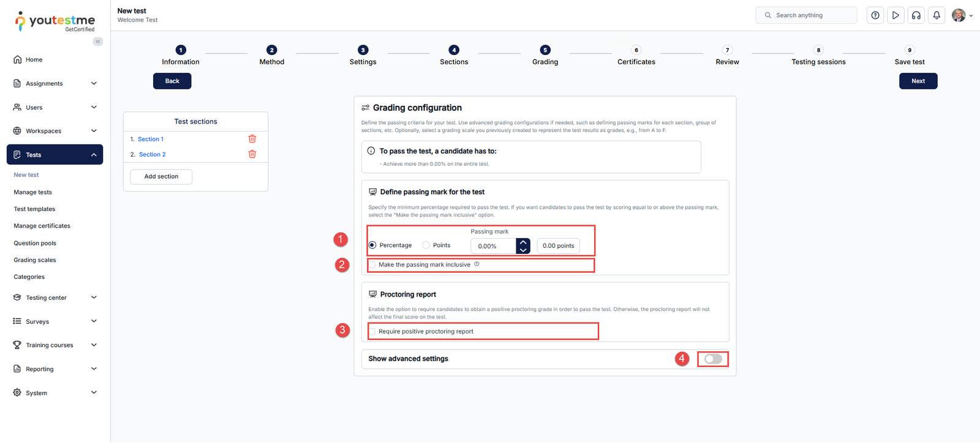
Task: Open Manage tests in sidebar
Action: pyautogui.click(x=33, y=192)
